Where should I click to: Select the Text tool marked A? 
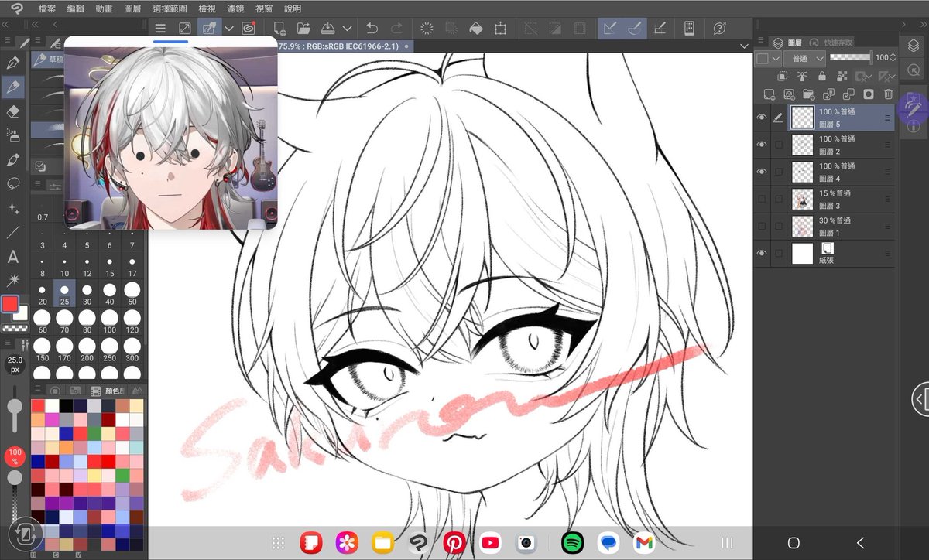point(12,256)
